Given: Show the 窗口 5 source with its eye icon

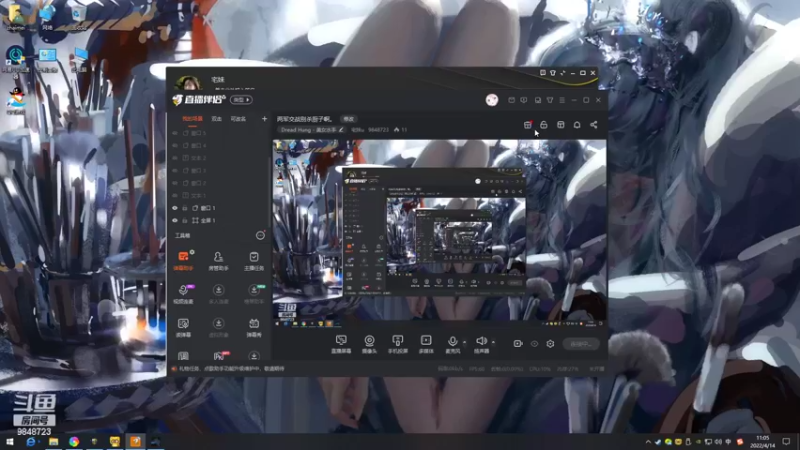Looking at the screenshot, I should (x=175, y=133).
